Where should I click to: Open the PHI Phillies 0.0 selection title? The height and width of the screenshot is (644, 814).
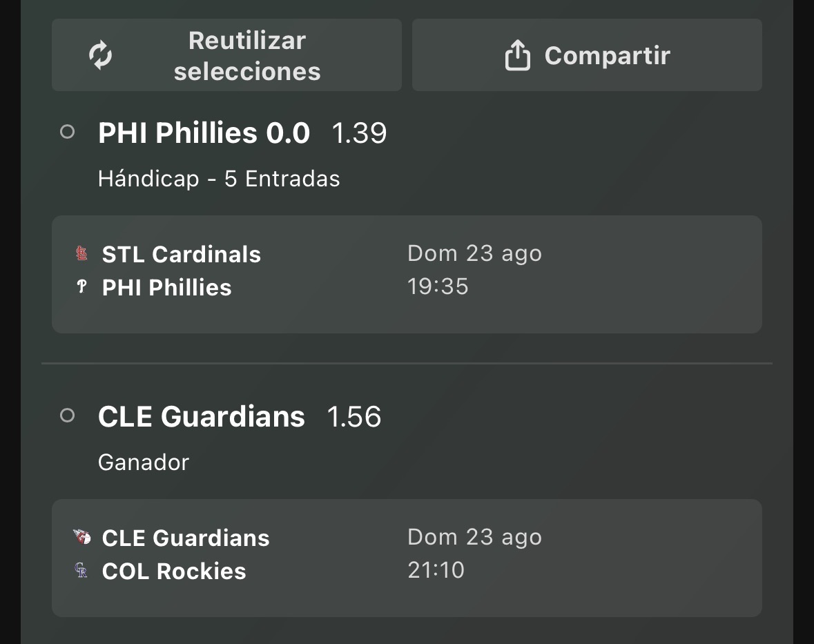pos(204,133)
